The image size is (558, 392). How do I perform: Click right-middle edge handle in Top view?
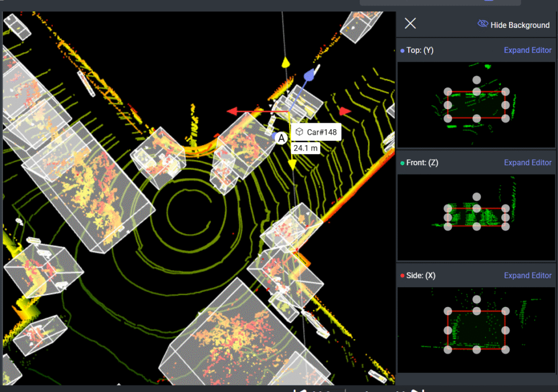(x=505, y=105)
